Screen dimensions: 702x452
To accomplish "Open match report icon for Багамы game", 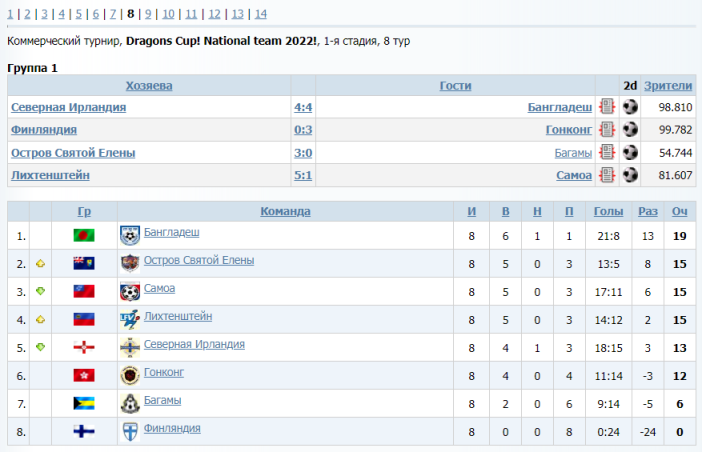I will [606, 153].
